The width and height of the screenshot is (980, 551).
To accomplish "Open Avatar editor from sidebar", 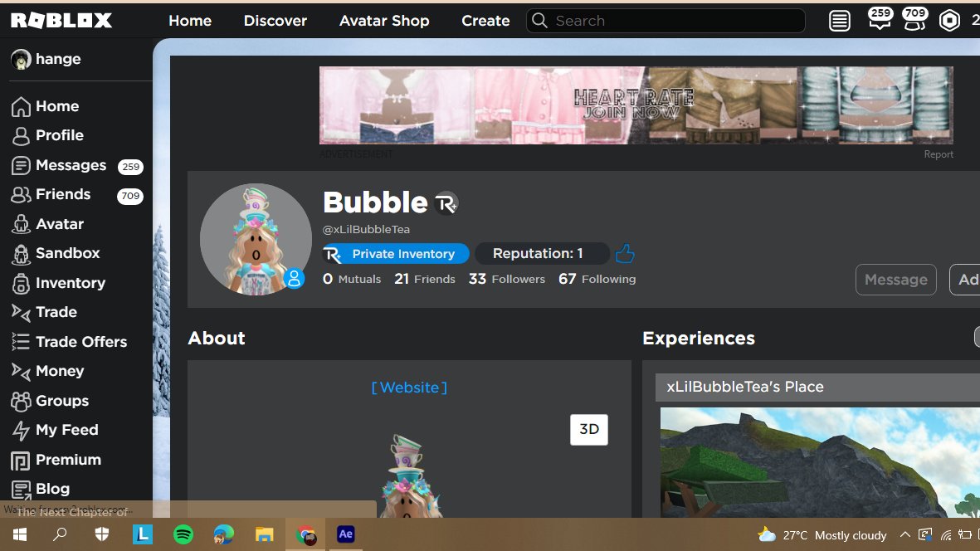I will [47, 224].
